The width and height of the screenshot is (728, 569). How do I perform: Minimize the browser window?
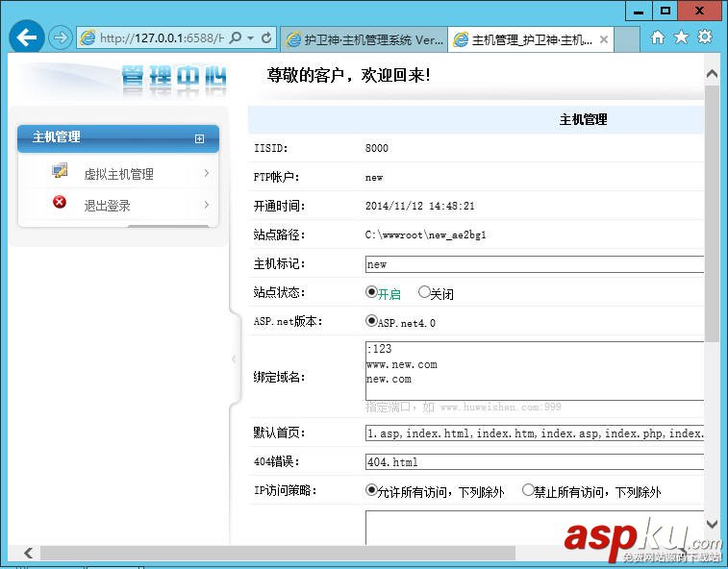pyautogui.click(x=639, y=12)
